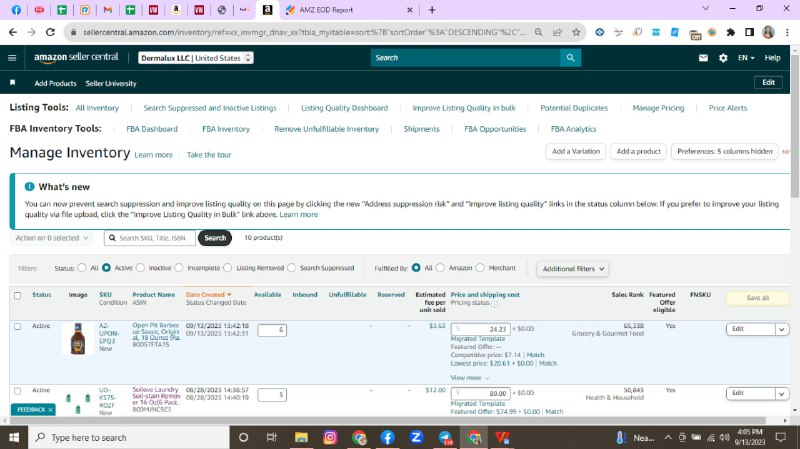The width and height of the screenshot is (800, 449).
Task: Open the browser extensions puzzle icon
Action: [x=731, y=32]
